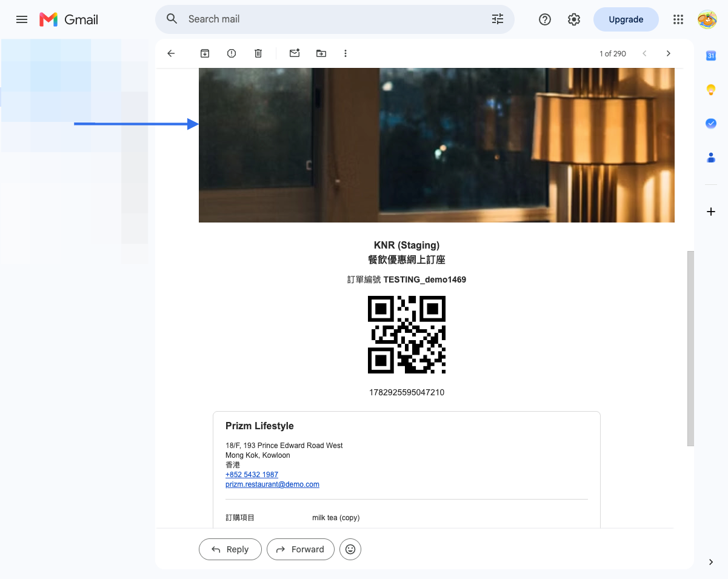Go to the older email chevron
The height and width of the screenshot is (579, 728).
click(x=669, y=53)
